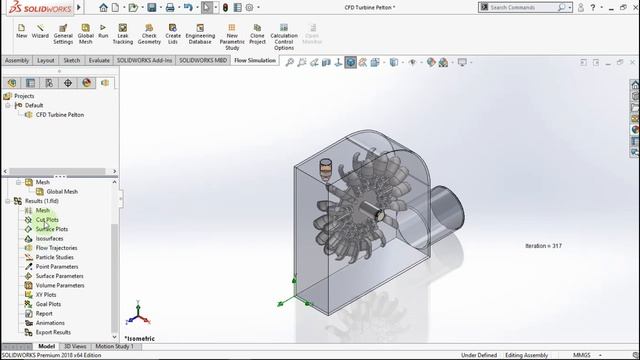Open the units MMGS dropdown
This screenshot has height=360, width=640.
(600, 355)
